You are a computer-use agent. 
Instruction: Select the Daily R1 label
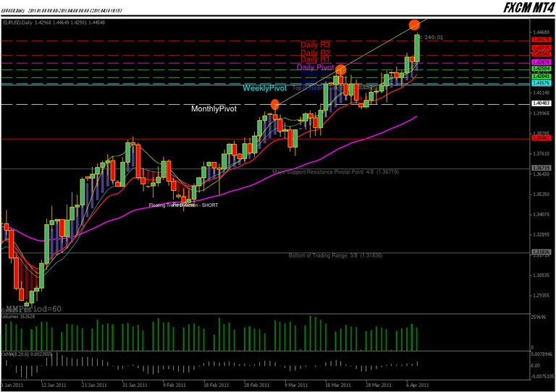click(315, 59)
